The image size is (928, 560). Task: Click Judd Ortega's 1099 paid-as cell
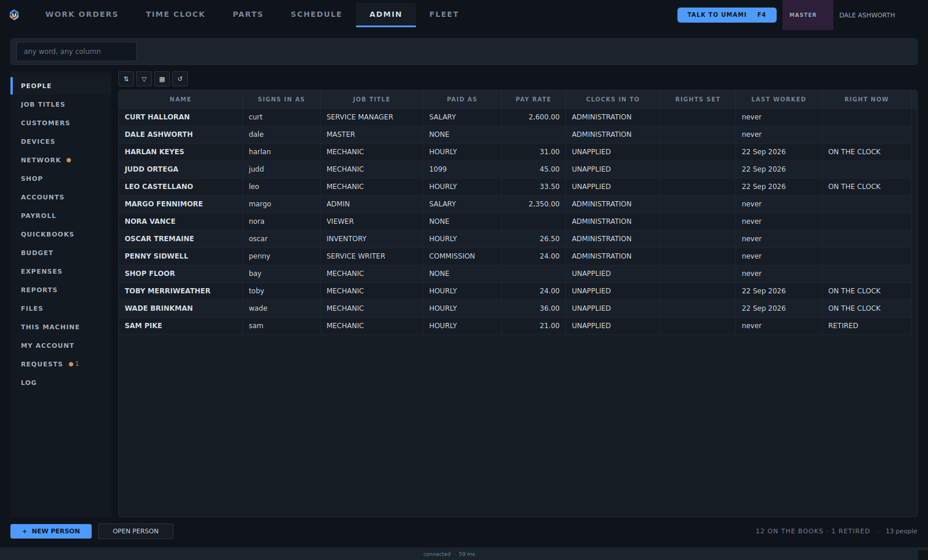coord(462,169)
